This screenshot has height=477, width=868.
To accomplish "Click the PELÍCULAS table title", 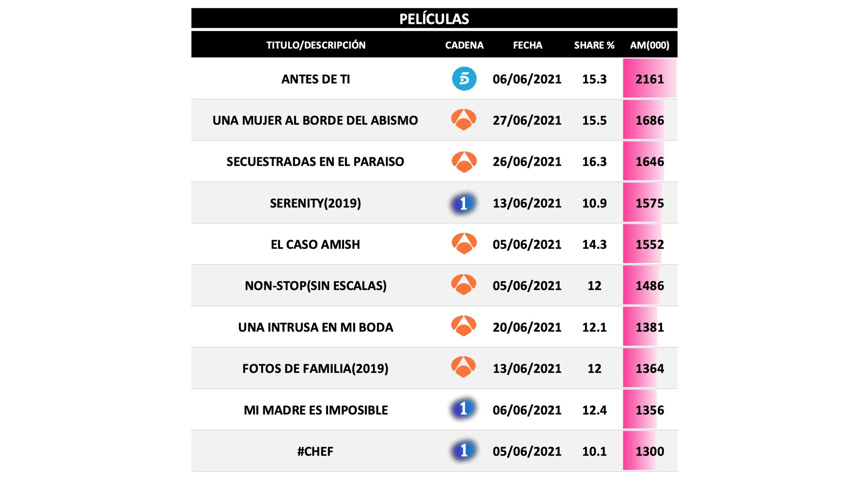I will coord(434,19).
